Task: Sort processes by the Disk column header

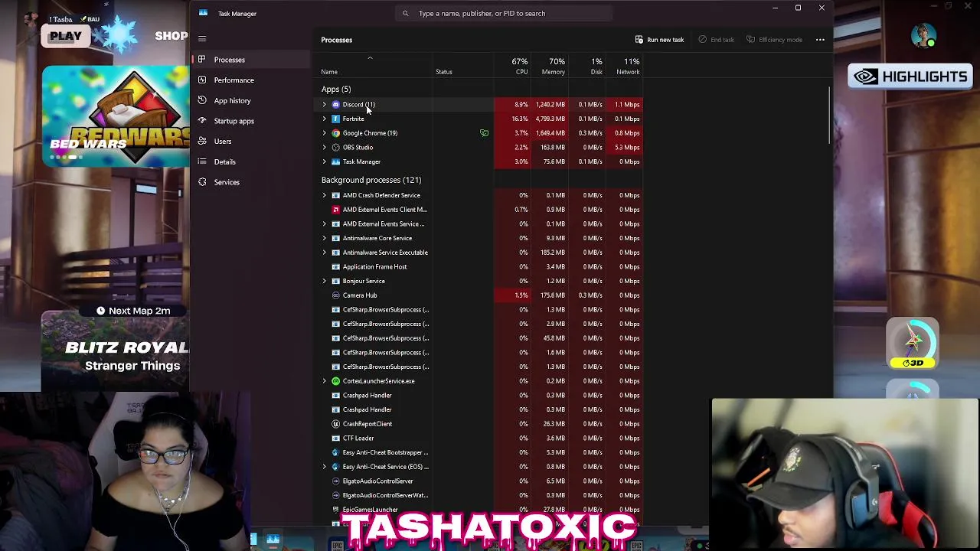Action: [586, 67]
